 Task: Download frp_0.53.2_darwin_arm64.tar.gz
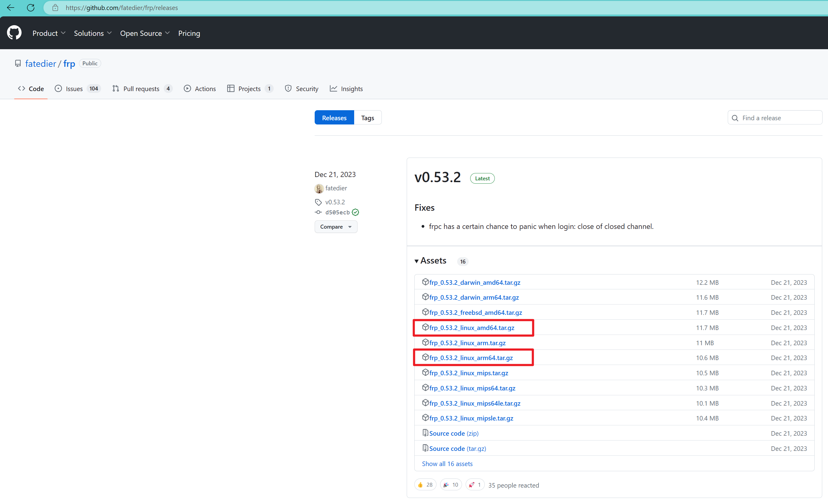coord(474,297)
